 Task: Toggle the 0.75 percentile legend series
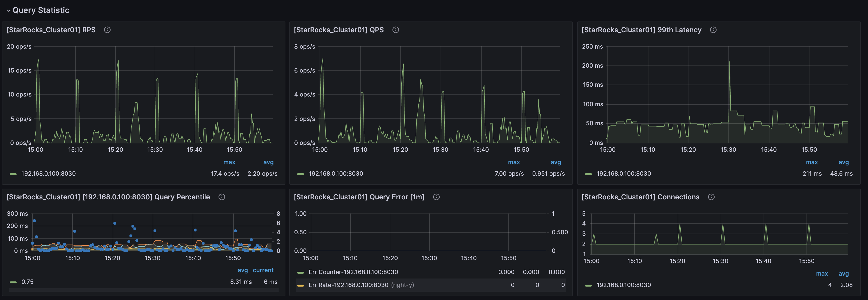27,282
